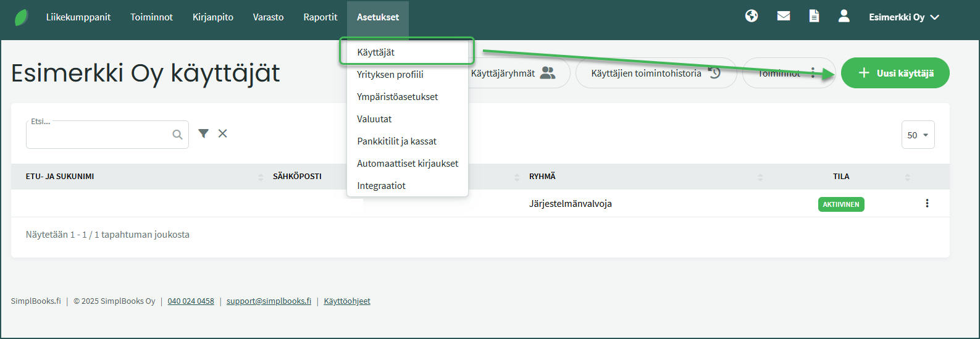The width and height of the screenshot is (980, 339).
Task: Sort by Etu- ja sukunimi column
Action: point(60,177)
